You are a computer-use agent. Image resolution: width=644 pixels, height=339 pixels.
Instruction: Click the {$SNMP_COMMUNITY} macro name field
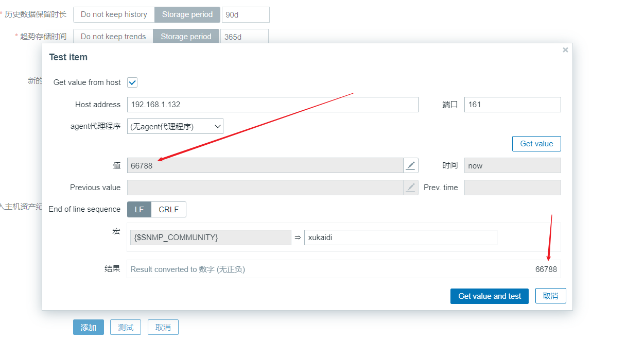tap(211, 238)
